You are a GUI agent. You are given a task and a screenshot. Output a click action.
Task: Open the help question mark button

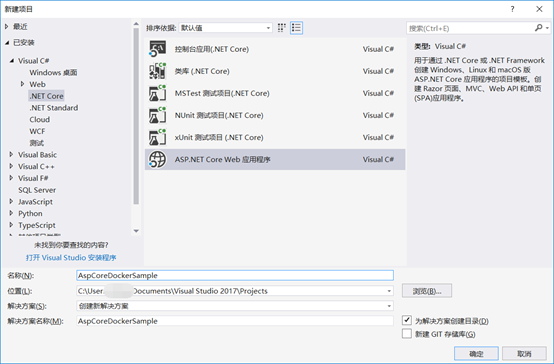coord(512,9)
